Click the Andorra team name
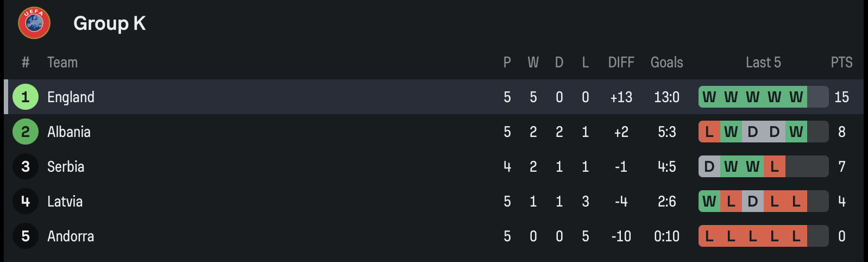 click(x=70, y=236)
